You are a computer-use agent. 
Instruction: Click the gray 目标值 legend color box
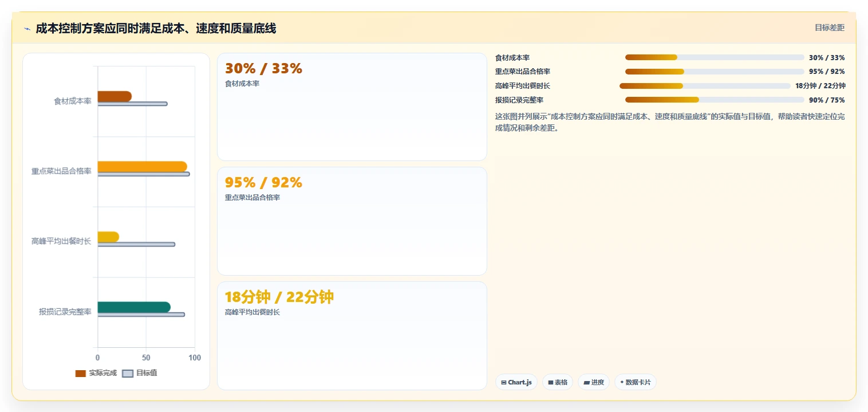tap(128, 374)
